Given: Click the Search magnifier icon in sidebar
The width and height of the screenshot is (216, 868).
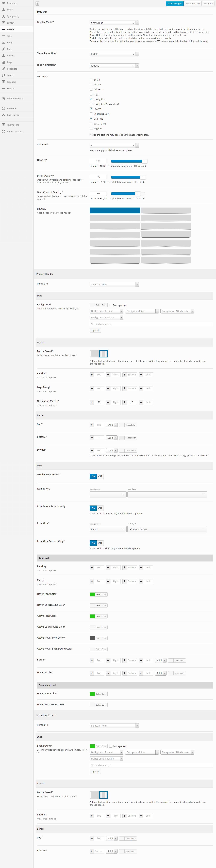Looking at the screenshot, I should 3,75.
